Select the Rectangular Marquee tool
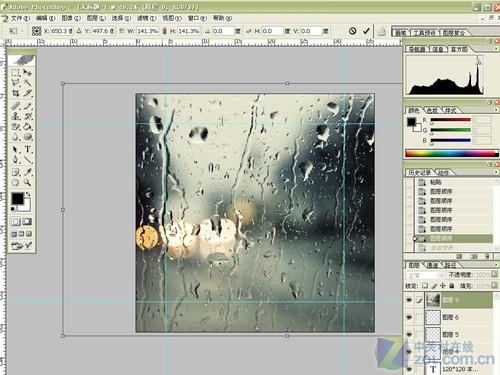The image size is (500, 375). click(16, 72)
